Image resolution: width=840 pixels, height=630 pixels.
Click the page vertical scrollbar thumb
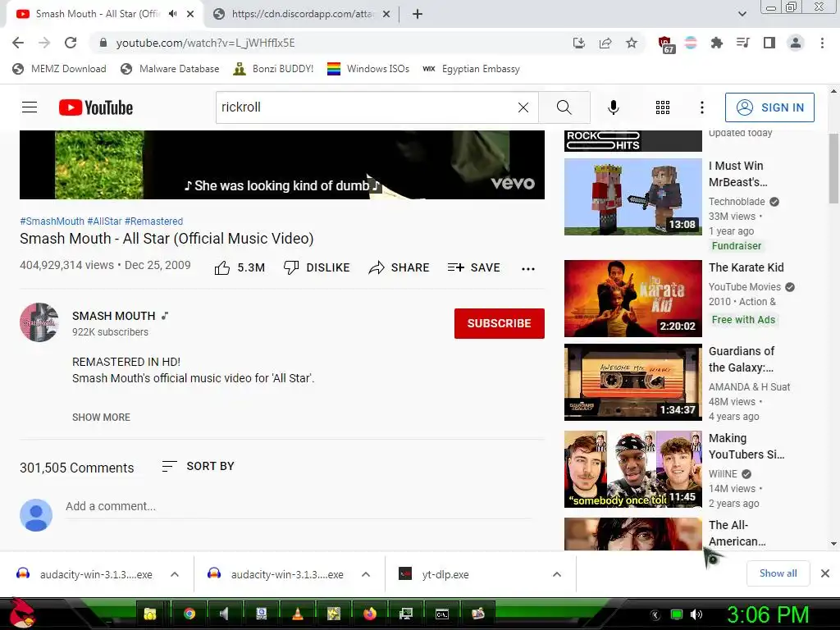tap(833, 167)
